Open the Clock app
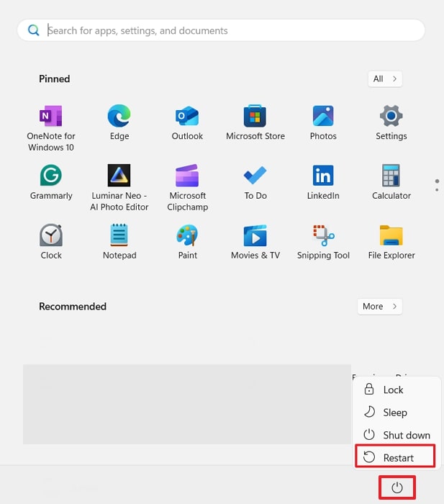The width and height of the screenshot is (444, 504). pyautogui.click(x=51, y=242)
